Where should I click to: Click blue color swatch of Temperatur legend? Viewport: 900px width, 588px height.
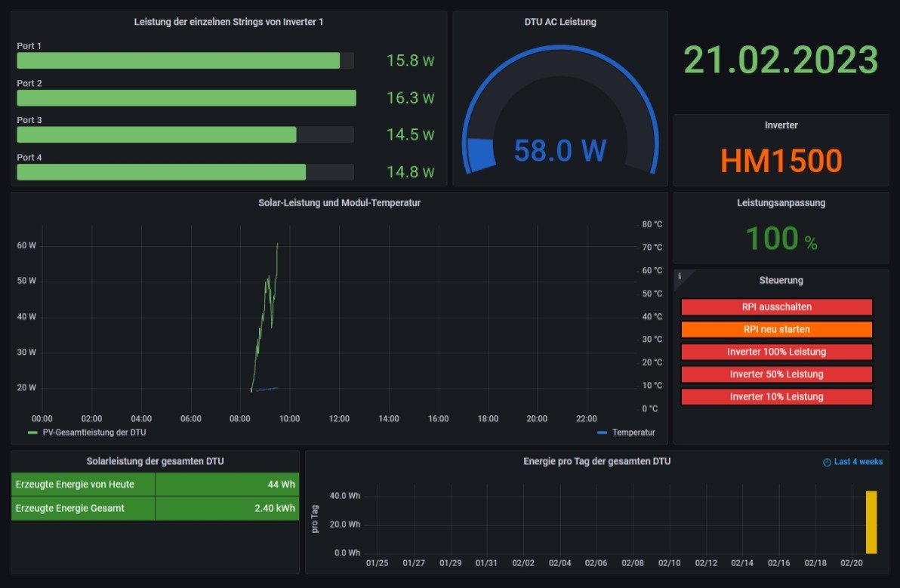(x=602, y=433)
